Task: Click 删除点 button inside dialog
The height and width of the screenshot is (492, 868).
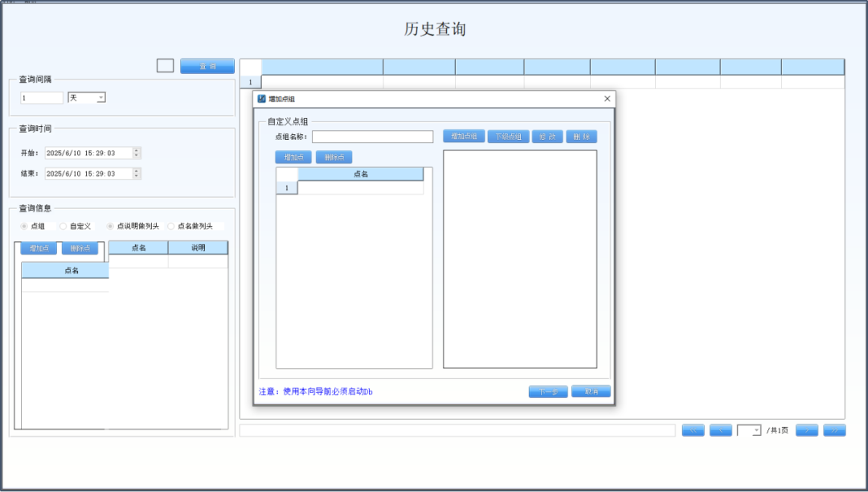Action: click(x=334, y=158)
